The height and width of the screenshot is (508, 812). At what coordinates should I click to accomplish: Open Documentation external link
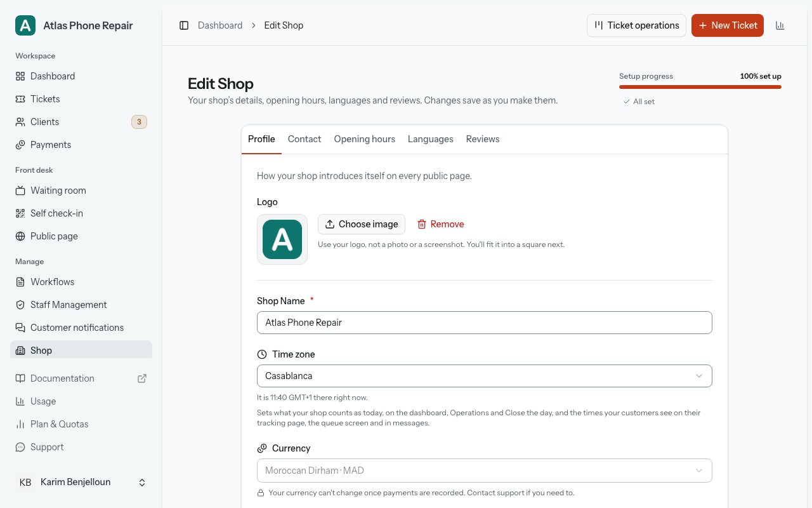(81, 378)
